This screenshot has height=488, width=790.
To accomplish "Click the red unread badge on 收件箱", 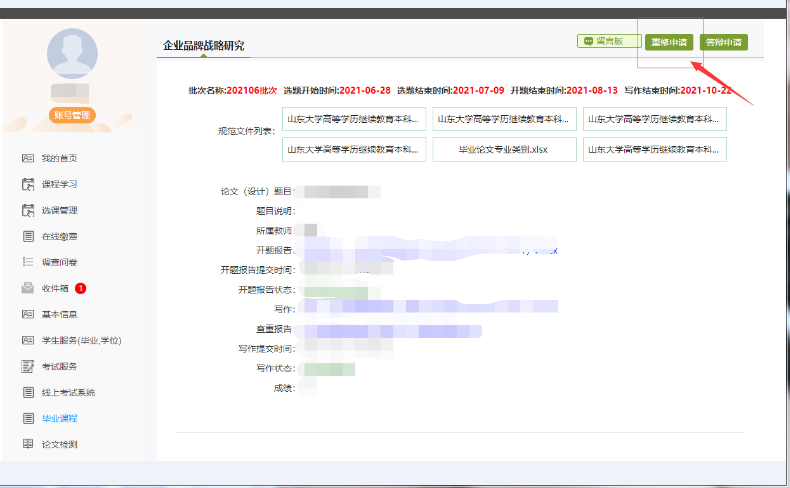I will 81,288.
